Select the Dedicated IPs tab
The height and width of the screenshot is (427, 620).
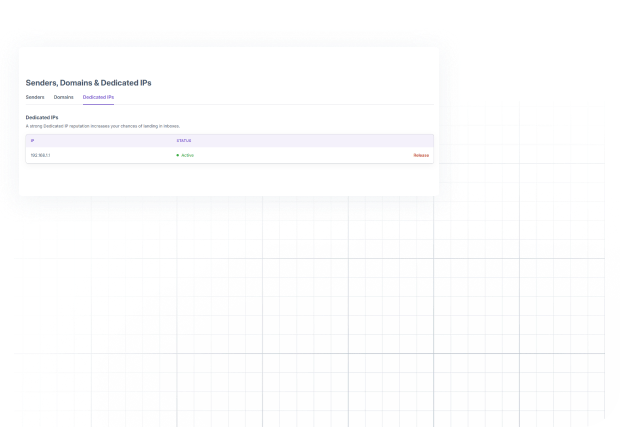[x=98, y=97]
